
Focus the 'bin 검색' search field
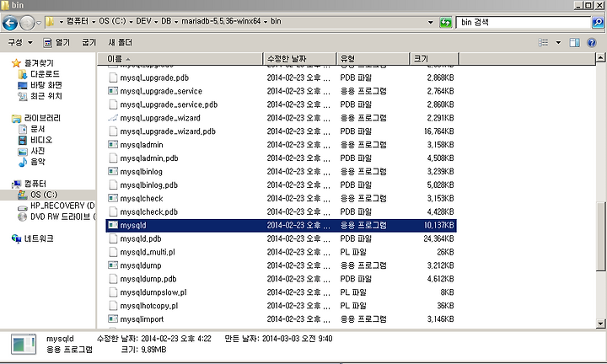tap(524, 23)
